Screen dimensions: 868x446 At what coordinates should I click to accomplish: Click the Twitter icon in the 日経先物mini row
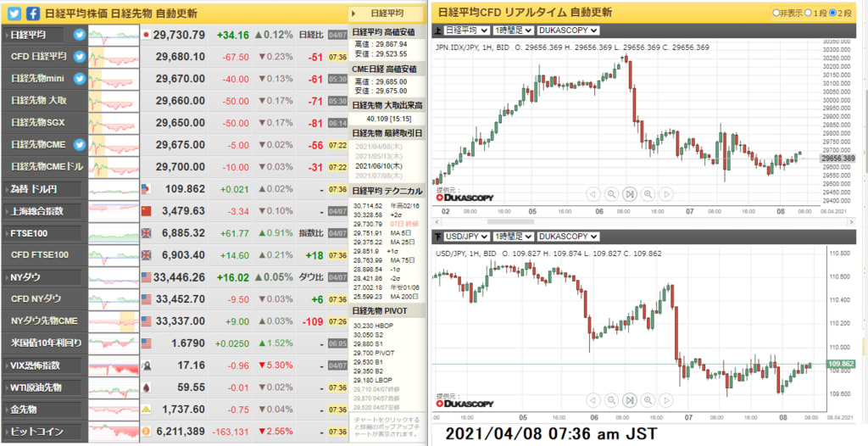(x=80, y=79)
